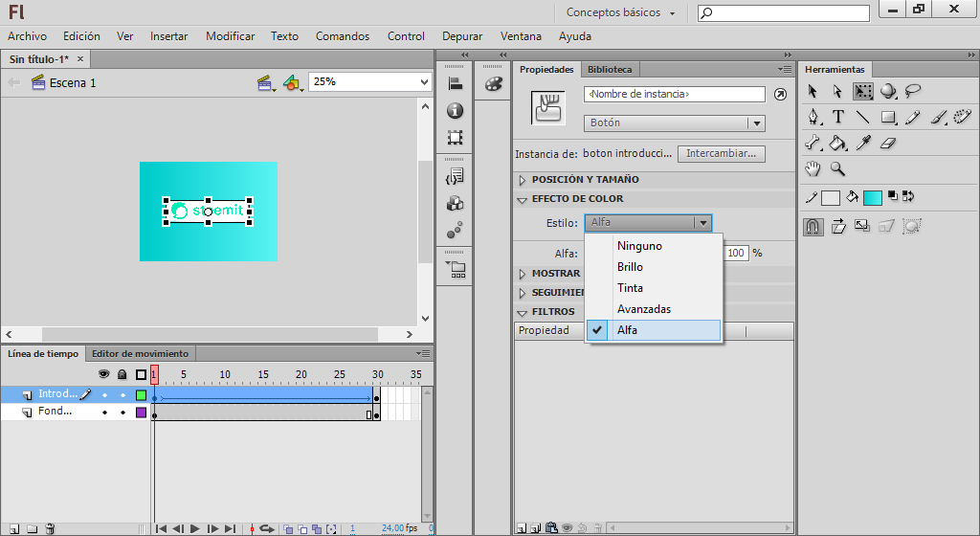Click the cyan fill color swatch

[873, 198]
